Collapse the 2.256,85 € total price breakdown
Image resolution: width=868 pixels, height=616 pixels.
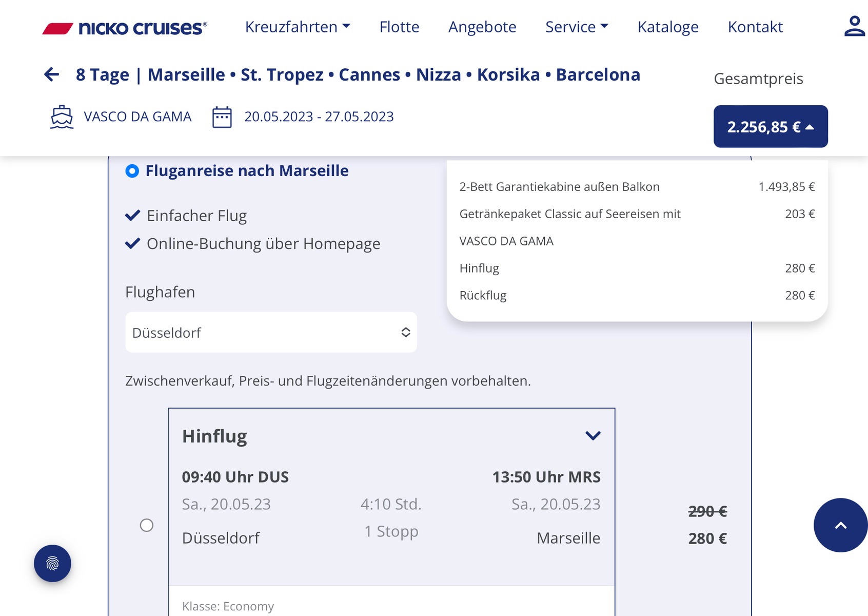(x=770, y=127)
